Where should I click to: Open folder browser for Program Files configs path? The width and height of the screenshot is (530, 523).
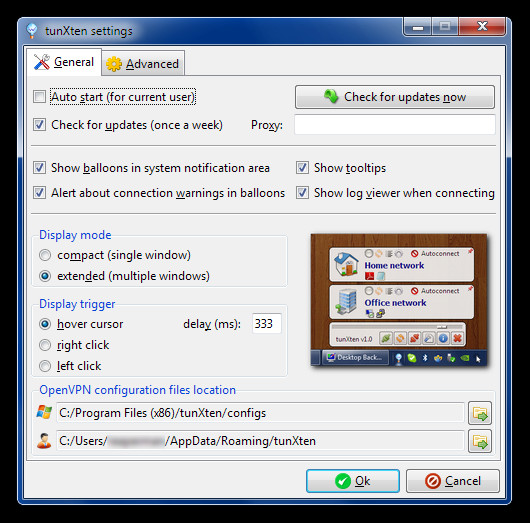(480, 413)
